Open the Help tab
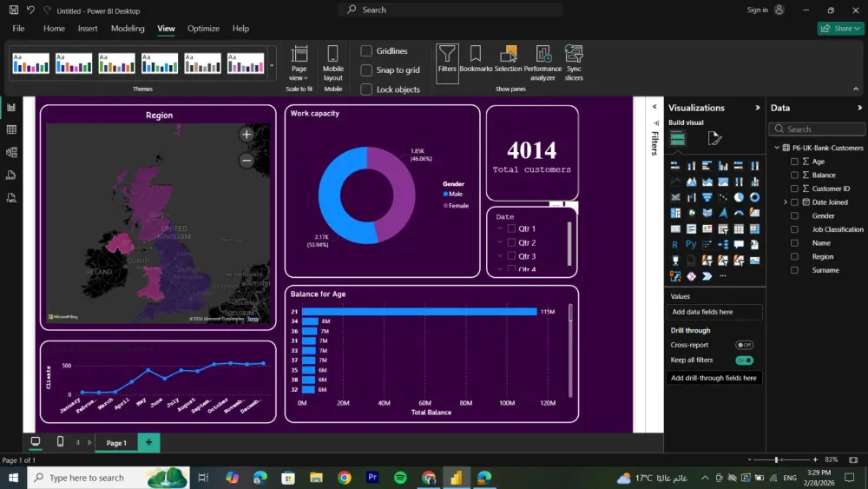The height and width of the screenshot is (489, 868). point(240,29)
